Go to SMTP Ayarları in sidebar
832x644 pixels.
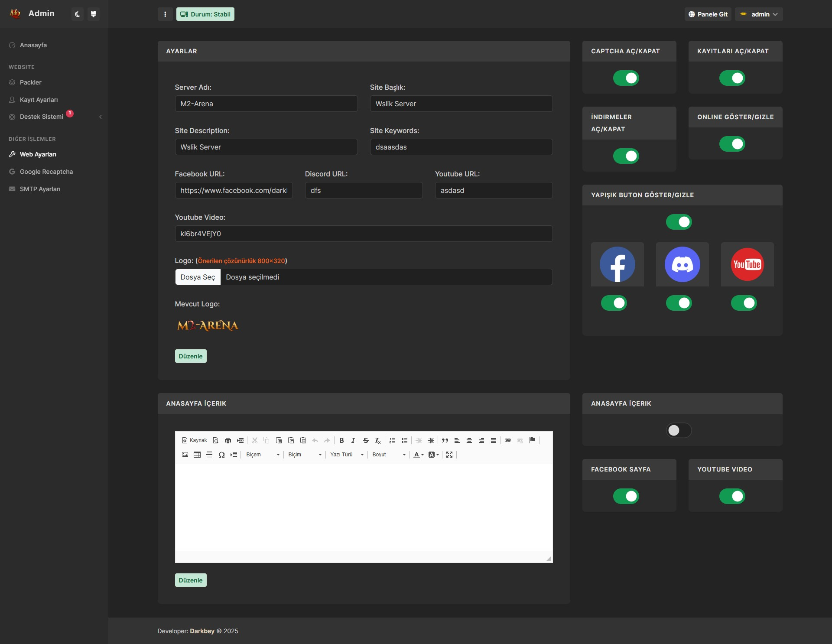pos(40,189)
